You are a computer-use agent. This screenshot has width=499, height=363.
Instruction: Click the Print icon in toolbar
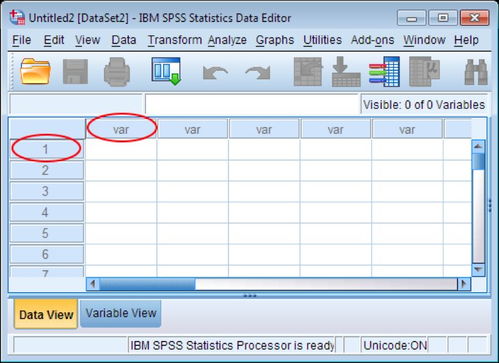[x=117, y=72]
